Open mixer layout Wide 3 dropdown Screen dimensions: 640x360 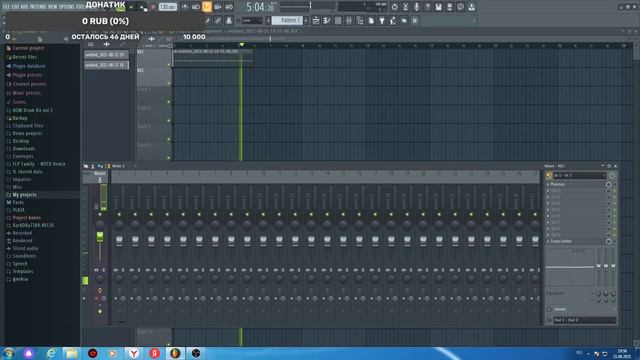click(x=118, y=166)
